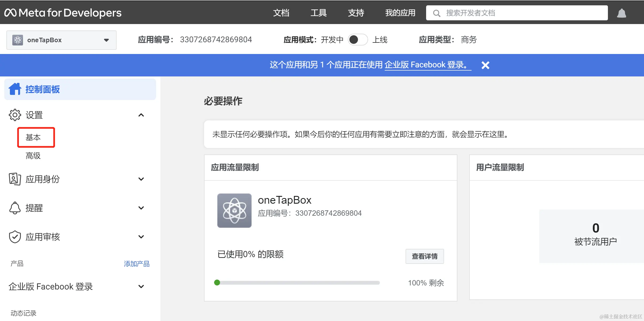Click the 应用审核 shield icon
This screenshot has width=644, height=321.
pos(15,237)
